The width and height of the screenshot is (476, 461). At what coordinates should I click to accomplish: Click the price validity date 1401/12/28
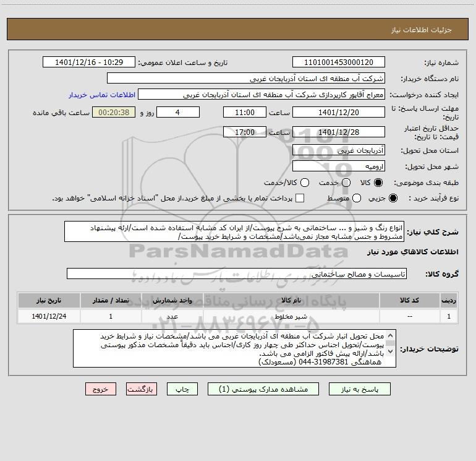[339, 132]
